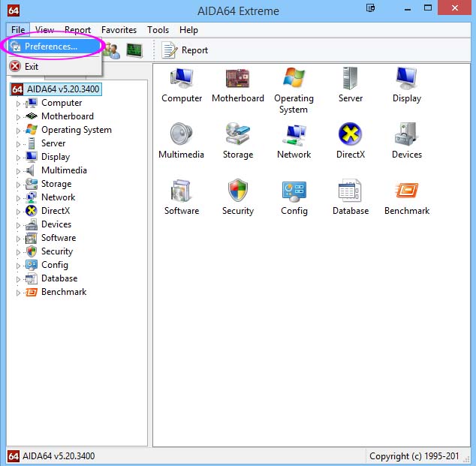Close the AIDA64 Extreme window

pyautogui.click(x=455, y=8)
